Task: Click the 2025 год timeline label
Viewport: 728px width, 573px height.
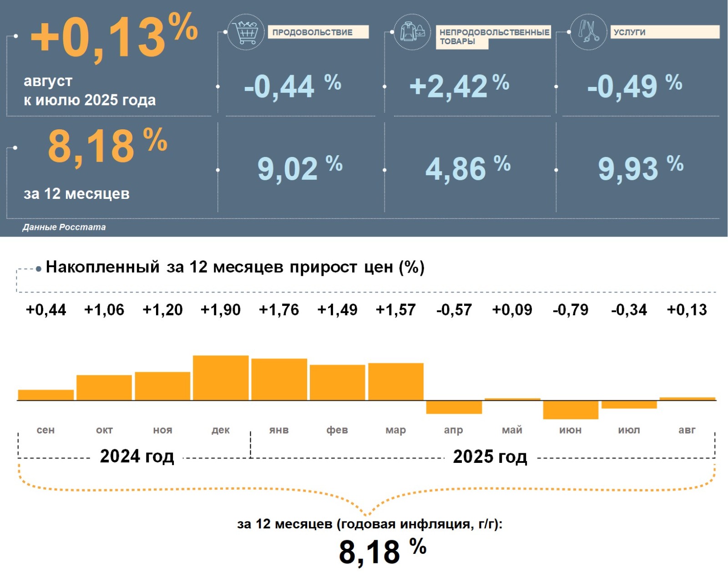Action: [x=490, y=456]
